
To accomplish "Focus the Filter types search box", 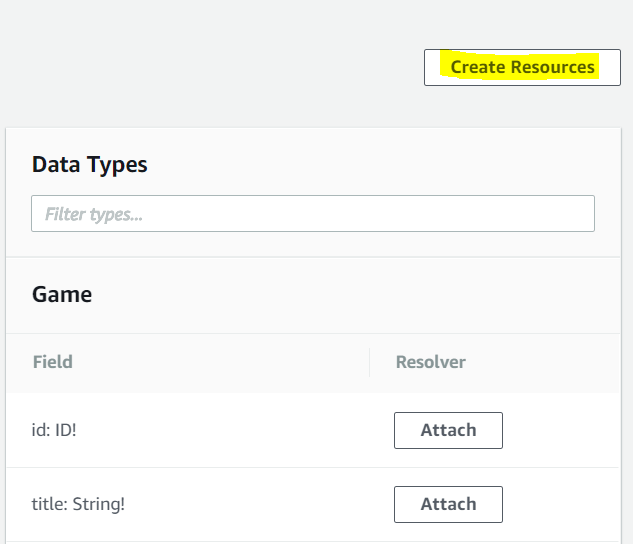I will [312, 214].
